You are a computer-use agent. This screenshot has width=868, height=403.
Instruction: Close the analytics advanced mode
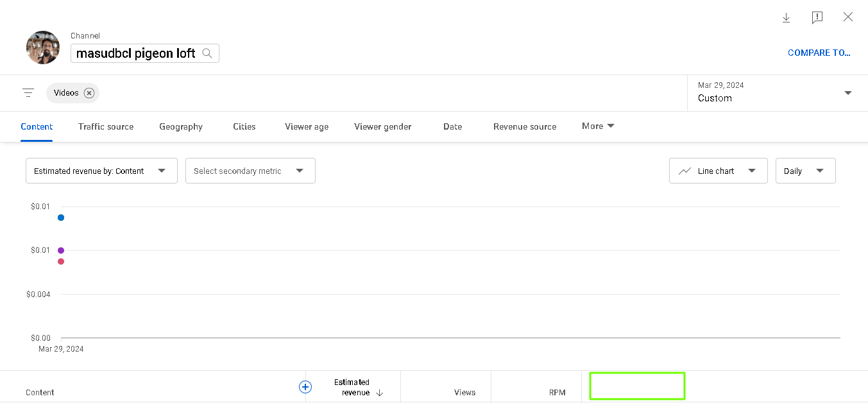point(848,17)
